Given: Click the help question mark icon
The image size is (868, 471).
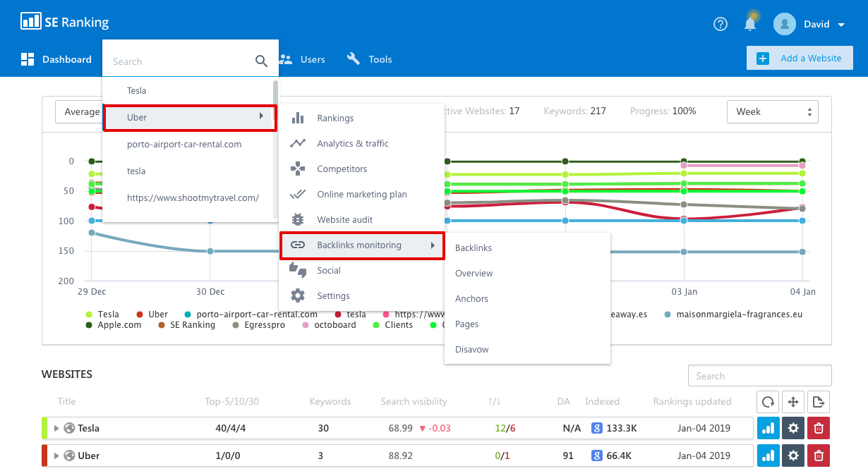Looking at the screenshot, I should 720,23.
